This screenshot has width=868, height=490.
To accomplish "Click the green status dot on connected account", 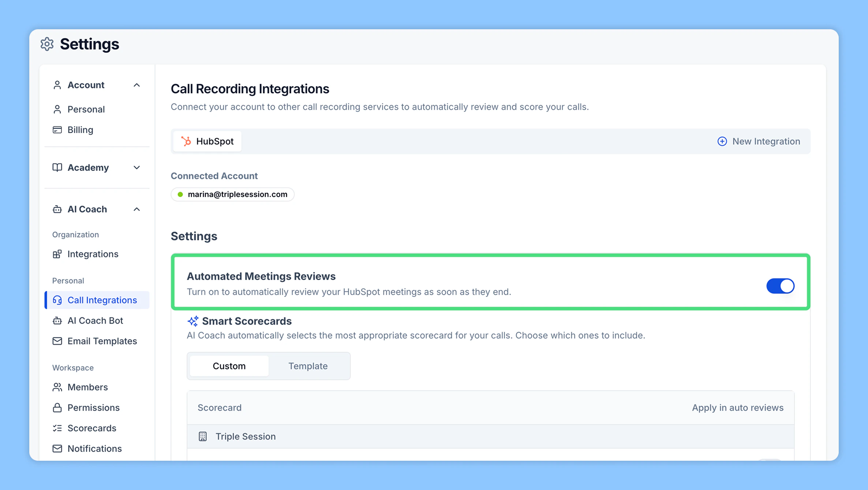I will (180, 195).
